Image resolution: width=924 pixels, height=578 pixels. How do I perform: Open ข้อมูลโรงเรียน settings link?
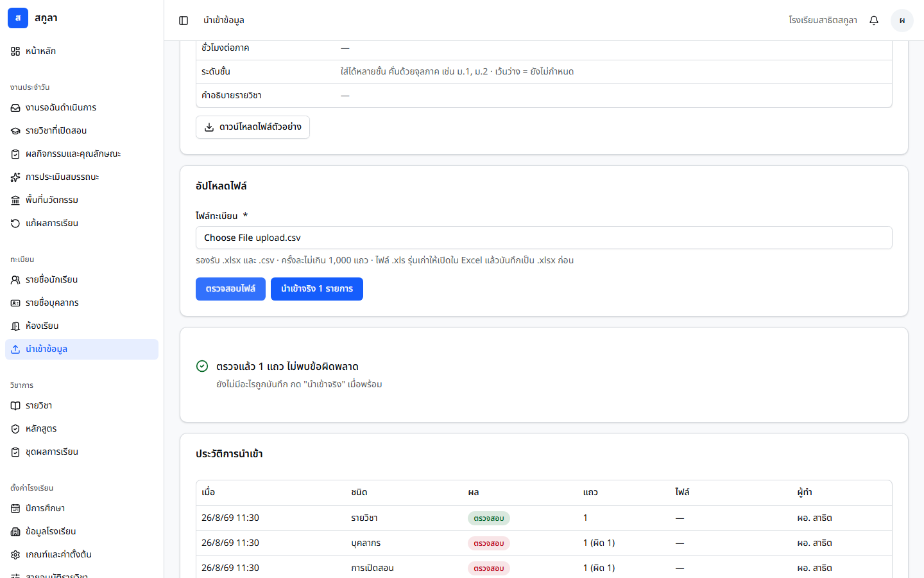pos(81,532)
